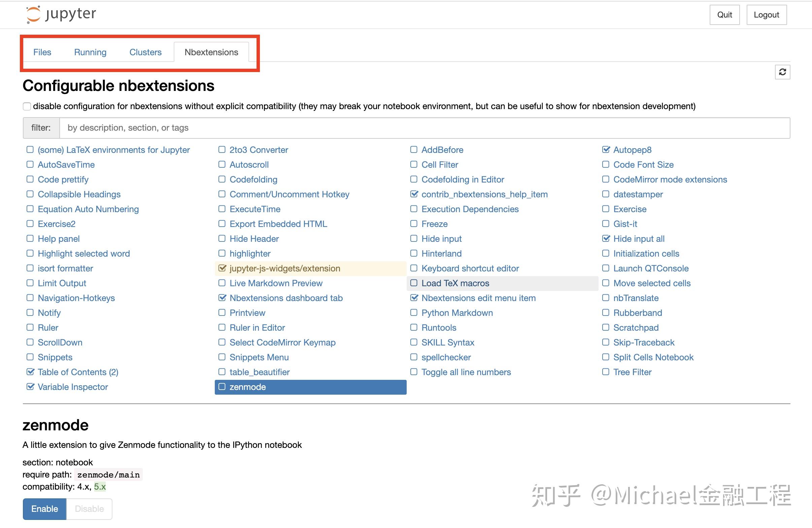The height and width of the screenshot is (528, 812).
Task: Uncheck Table of Contents (2) checkbox
Action: point(30,372)
